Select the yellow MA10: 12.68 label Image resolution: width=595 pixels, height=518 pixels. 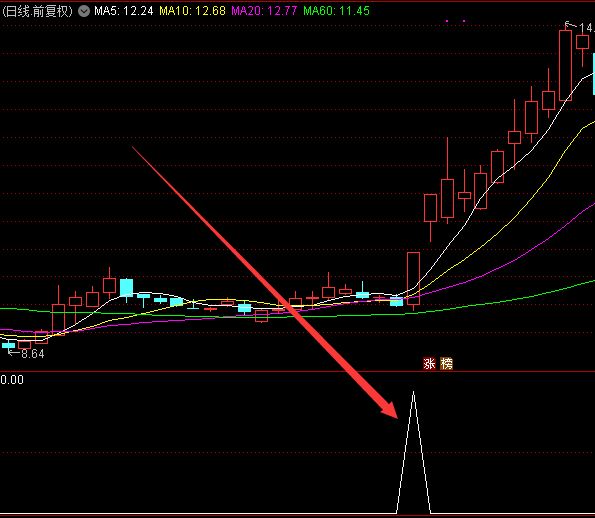click(x=192, y=11)
